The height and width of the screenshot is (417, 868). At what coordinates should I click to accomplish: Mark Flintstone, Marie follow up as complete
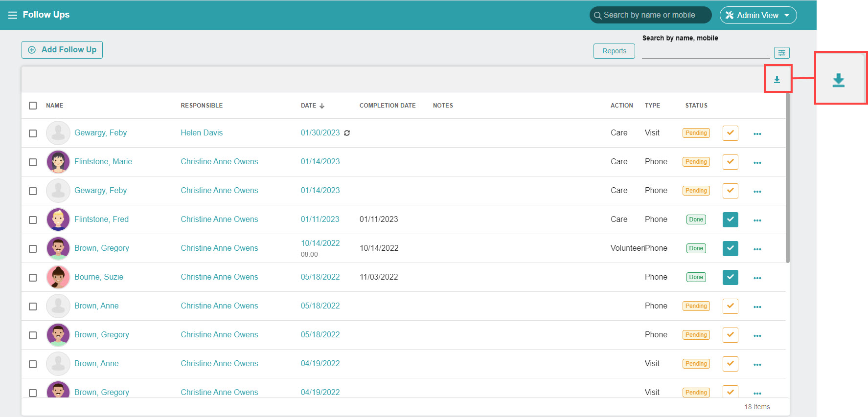730,162
